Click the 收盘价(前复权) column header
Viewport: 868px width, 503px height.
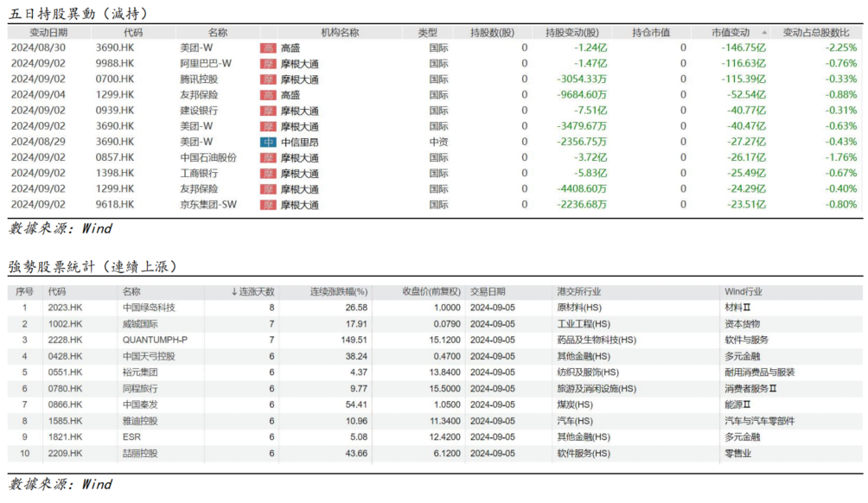tap(431, 291)
